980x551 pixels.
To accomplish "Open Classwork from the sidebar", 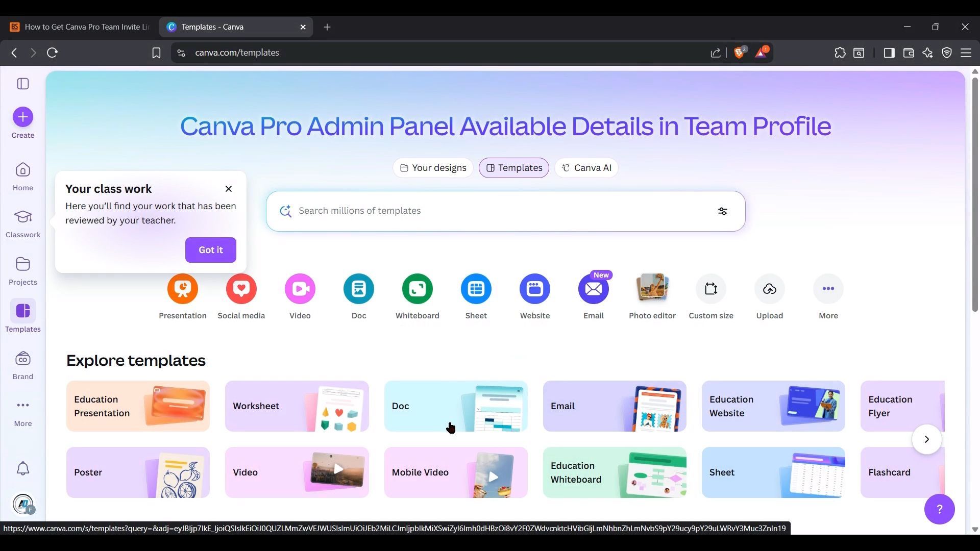I will (x=23, y=223).
